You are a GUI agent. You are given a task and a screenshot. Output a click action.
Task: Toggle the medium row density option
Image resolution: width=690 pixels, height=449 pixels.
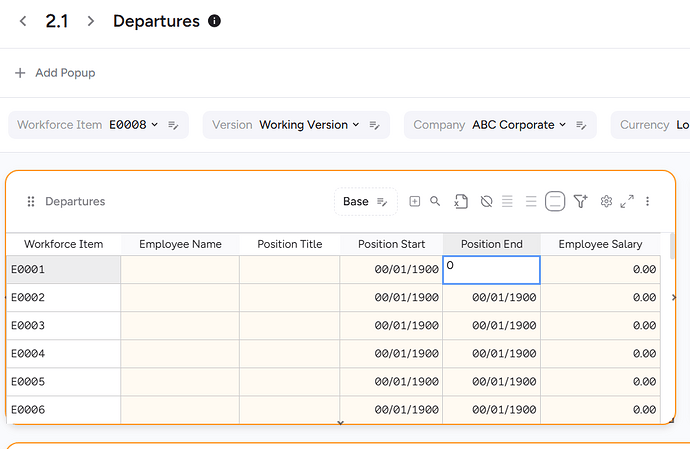(x=531, y=202)
